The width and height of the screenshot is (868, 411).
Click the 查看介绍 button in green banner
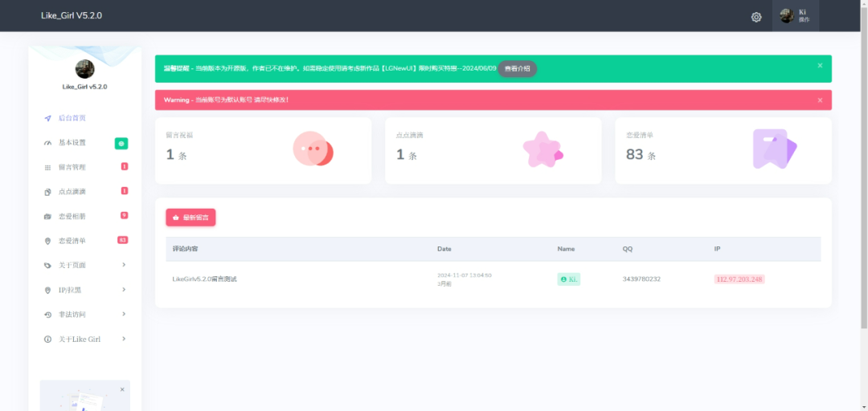(517, 68)
